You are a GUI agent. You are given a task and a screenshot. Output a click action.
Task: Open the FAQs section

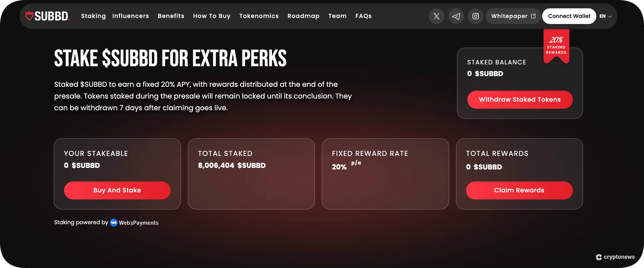point(363,16)
